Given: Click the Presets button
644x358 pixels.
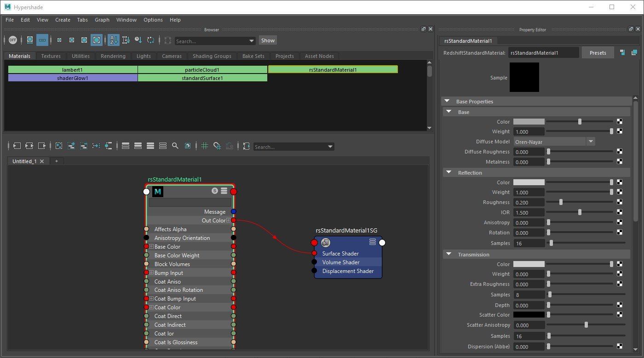Looking at the screenshot, I should [x=598, y=52].
